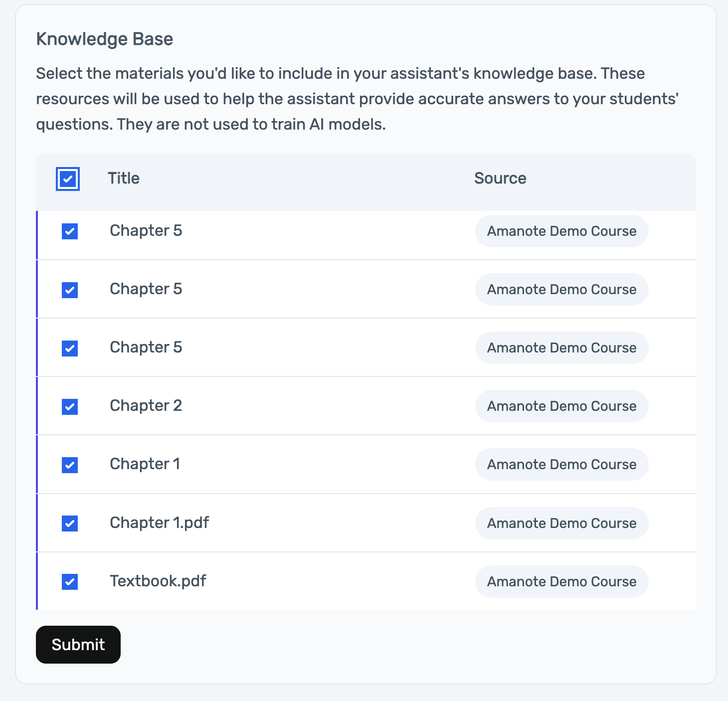This screenshot has width=728, height=701.
Task: Open Amanote Demo Course badge beside Chapter 2
Action: (561, 406)
